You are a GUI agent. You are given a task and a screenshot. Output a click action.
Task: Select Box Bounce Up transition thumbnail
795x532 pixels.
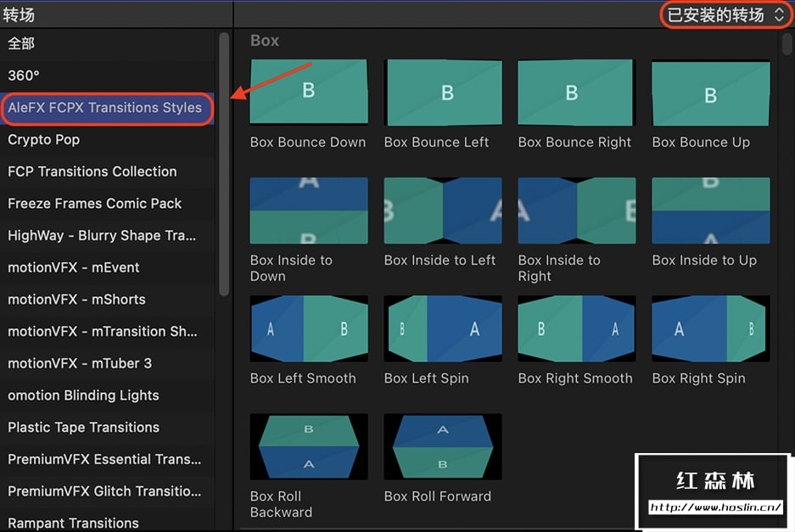point(711,93)
